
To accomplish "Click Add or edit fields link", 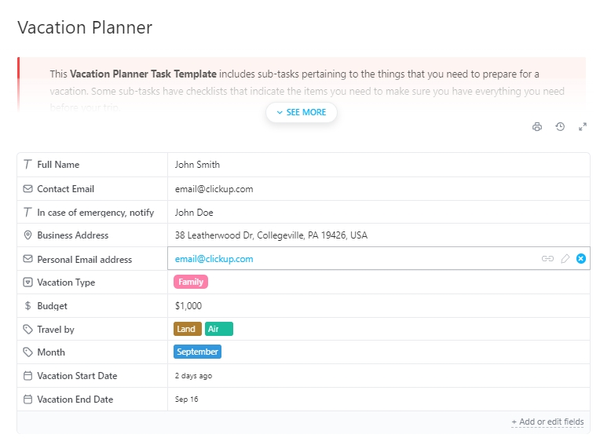I will click(x=547, y=422).
